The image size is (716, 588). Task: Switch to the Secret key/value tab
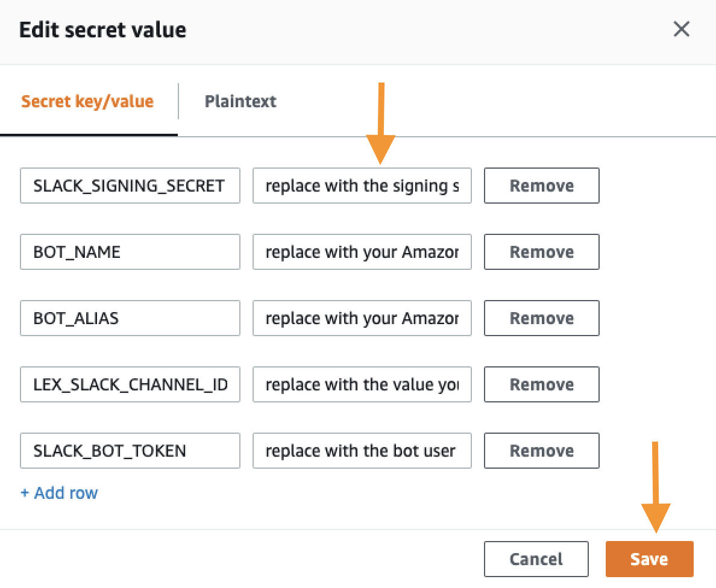pos(87,101)
